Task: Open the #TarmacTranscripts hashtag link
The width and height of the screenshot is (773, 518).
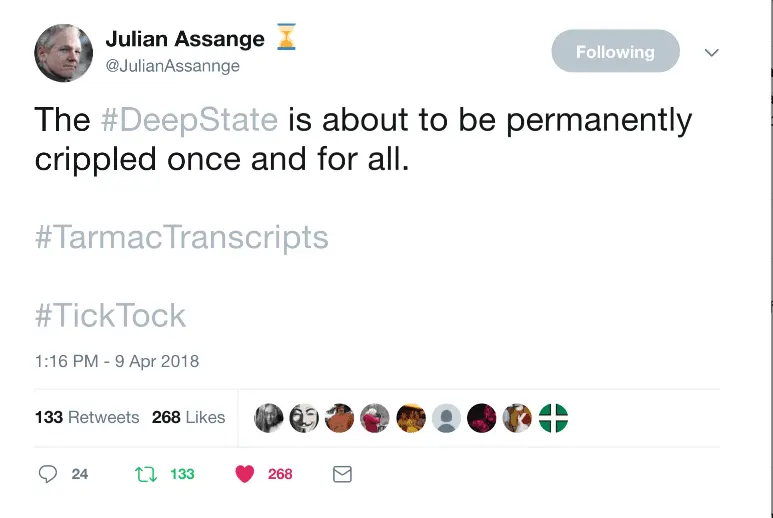Action: (181, 238)
